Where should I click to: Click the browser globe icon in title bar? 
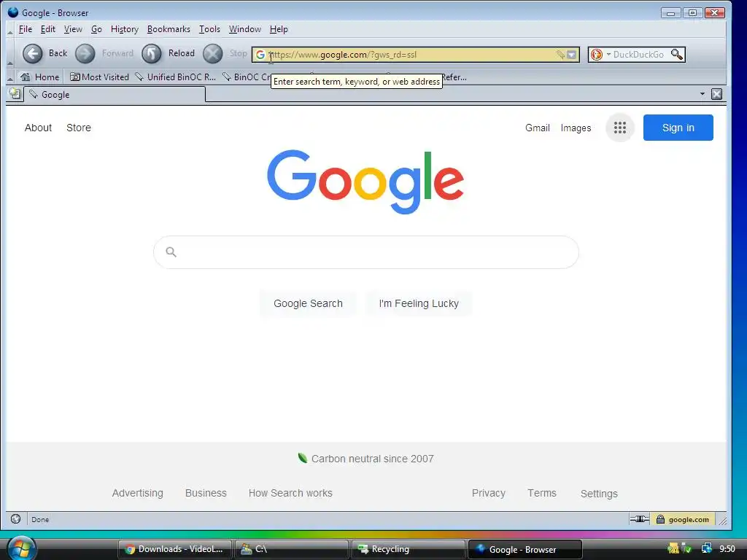13,12
